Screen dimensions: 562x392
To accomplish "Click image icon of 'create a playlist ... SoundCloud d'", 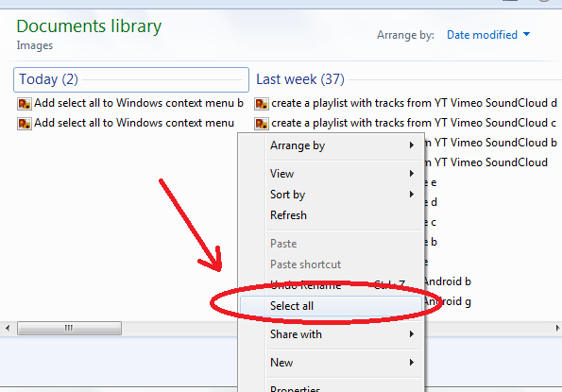I will click(262, 104).
